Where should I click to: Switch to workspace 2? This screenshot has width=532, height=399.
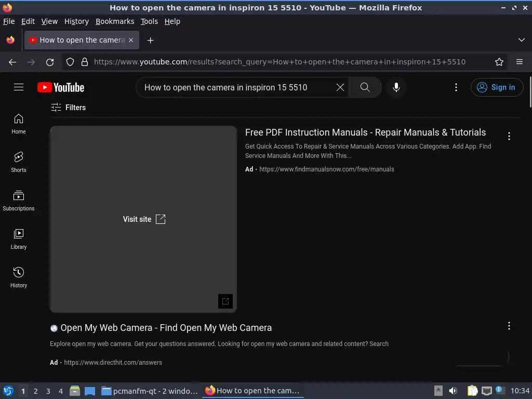point(36,391)
